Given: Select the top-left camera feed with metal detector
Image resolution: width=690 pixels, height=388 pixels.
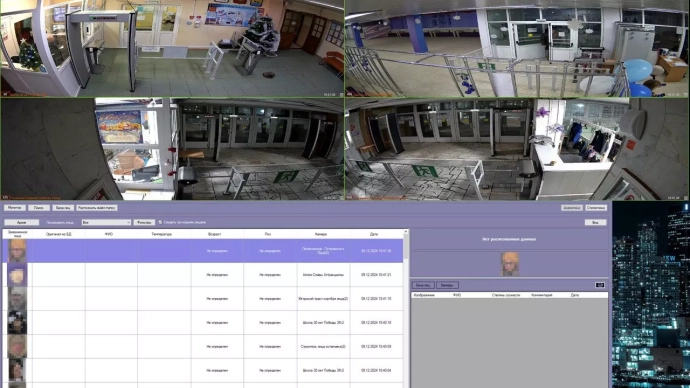Looking at the screenshot, I should 172,48.
